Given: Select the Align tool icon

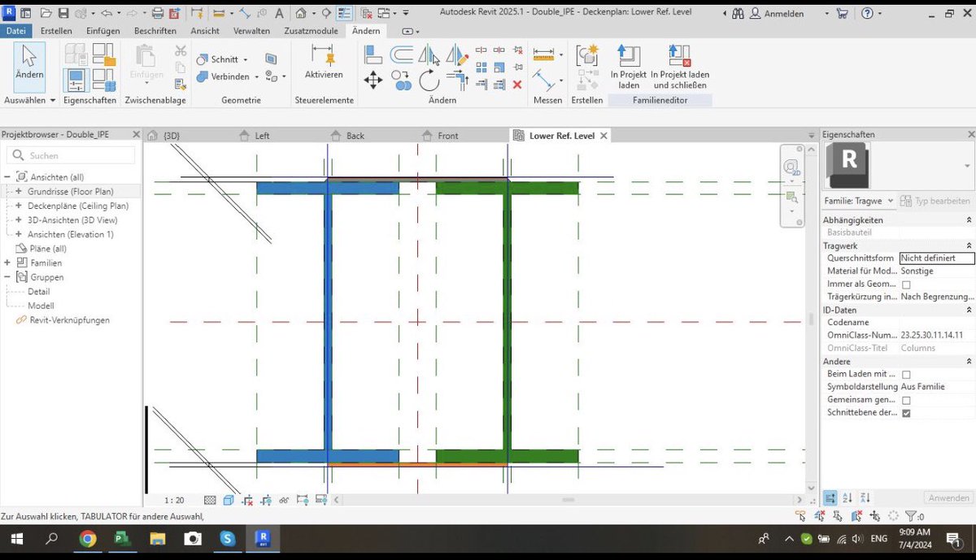Looking at the screenshot, I should (x=373, y=55).
